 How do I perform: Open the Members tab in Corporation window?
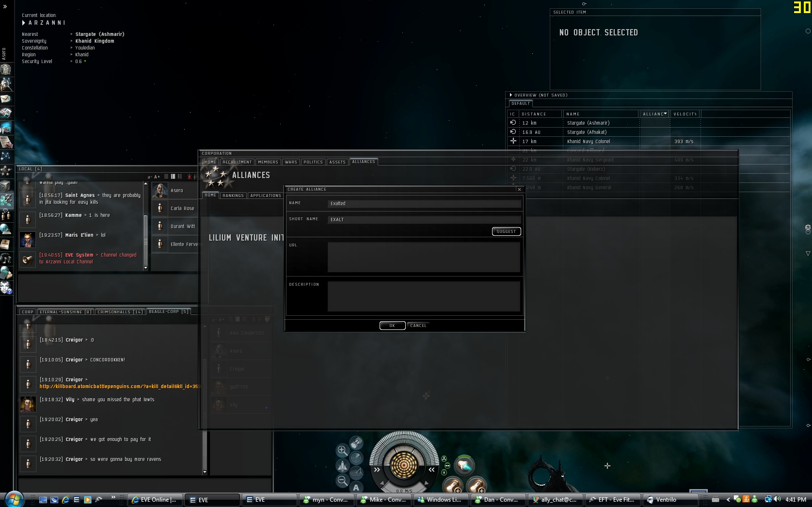(x=268, y=162)
